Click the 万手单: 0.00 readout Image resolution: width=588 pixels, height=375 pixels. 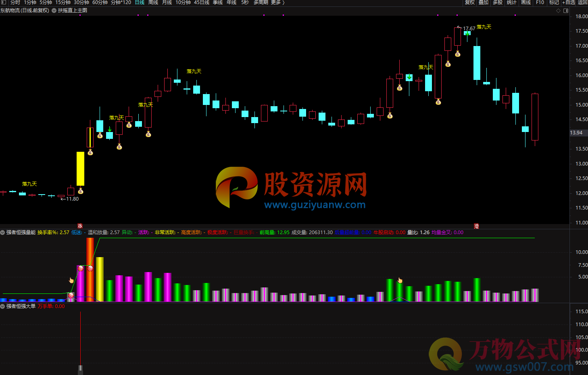click(51, 306)
